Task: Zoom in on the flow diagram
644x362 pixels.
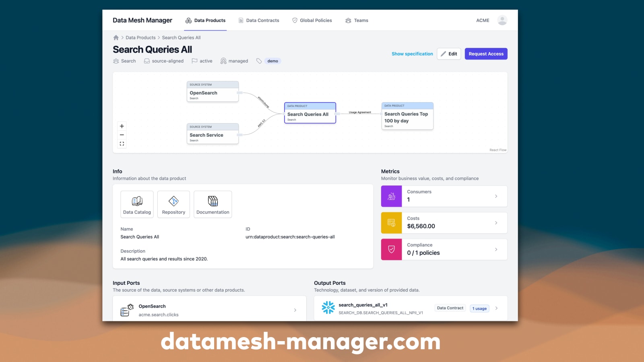Action: coord(122,126)
